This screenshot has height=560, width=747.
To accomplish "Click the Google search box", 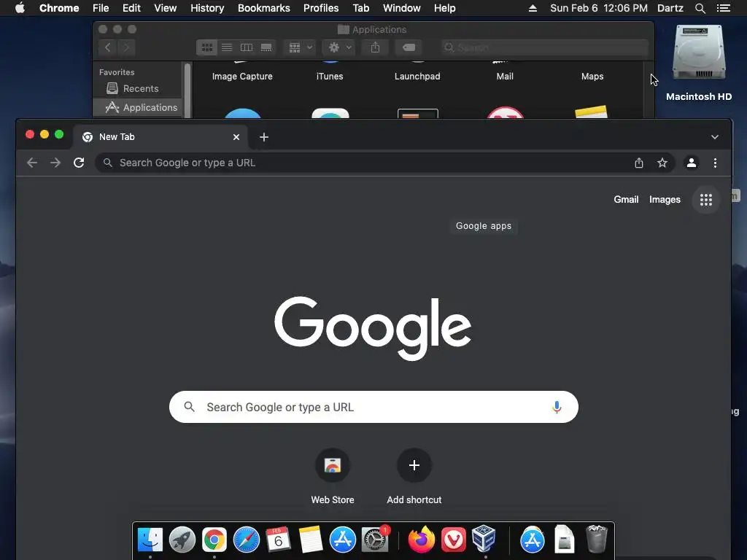I will (x=373, y=407).
